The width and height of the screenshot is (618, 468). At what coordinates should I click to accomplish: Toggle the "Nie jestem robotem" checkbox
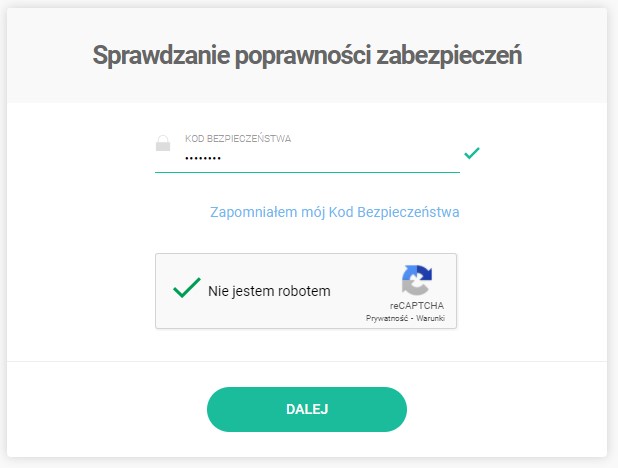click(187, 290)
